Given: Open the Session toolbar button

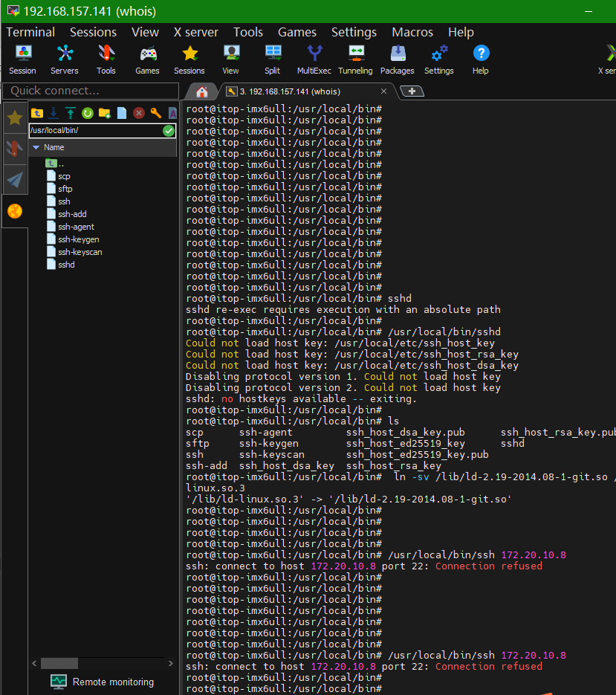Looking at the screenshot, I should [x=22, y=60].
